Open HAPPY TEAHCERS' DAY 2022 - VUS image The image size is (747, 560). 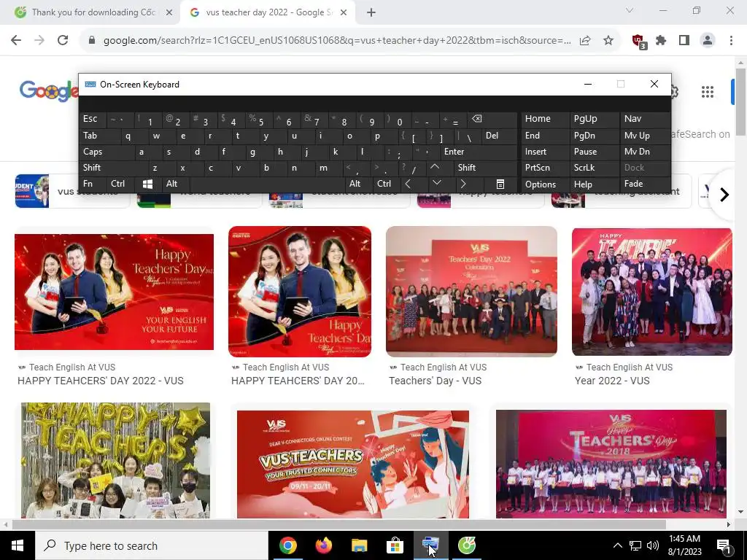click(x=114, y=292)
